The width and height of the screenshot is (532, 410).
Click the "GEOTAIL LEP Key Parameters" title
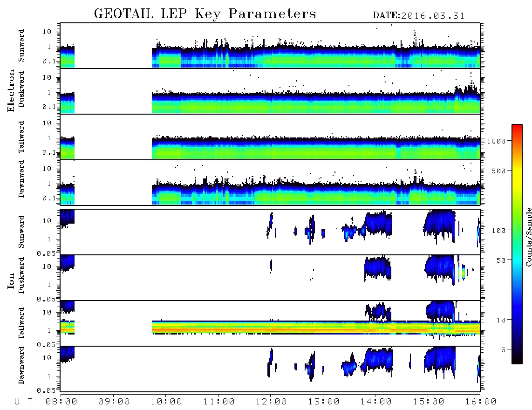pyautogui.click(x=205, y=14)
